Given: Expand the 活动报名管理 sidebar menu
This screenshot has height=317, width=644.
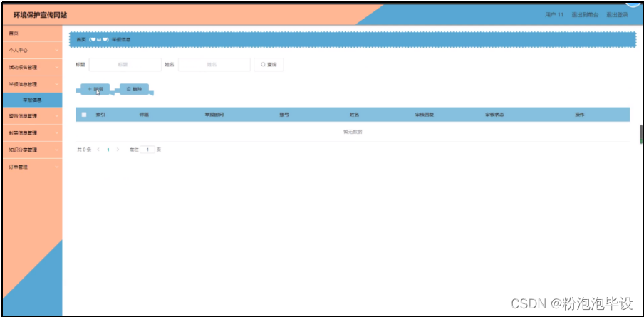Looking at the screenshot, I should 32,67.
